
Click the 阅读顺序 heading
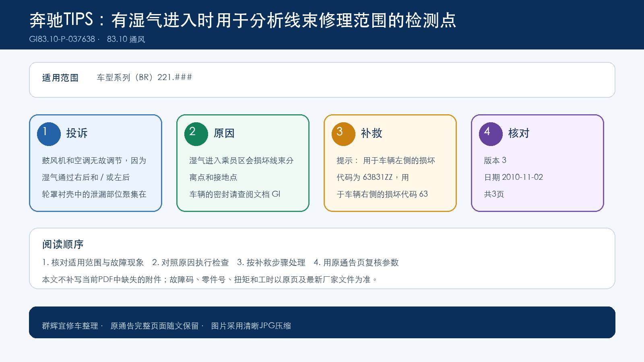63,244
